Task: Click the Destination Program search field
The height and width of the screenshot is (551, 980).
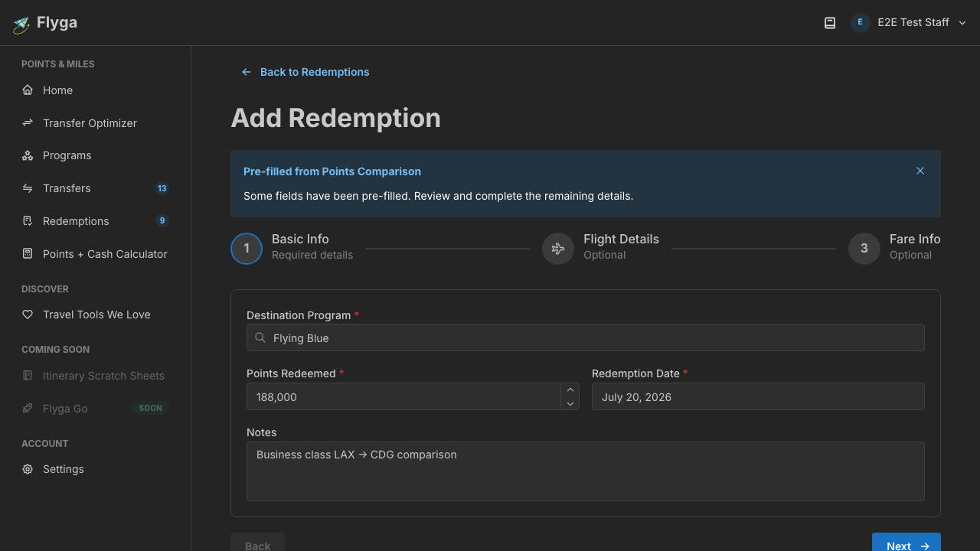Action: (586, 338)
